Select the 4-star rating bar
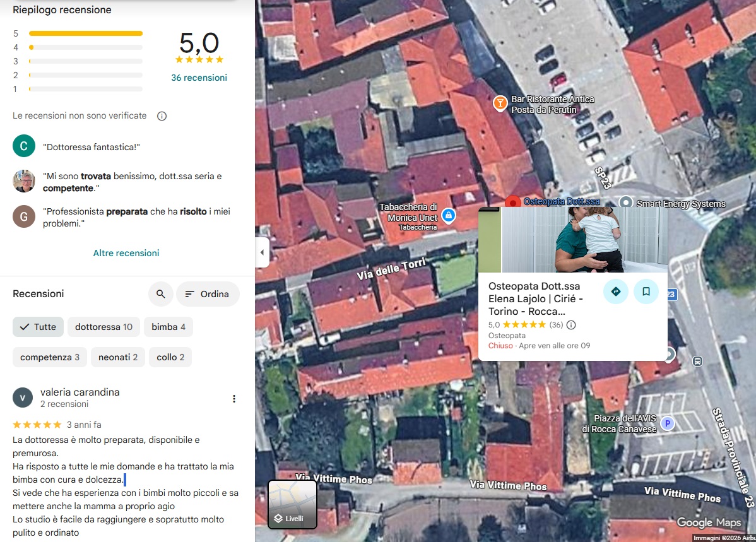Viewport: 756px width, 542px height. pos(85,47)
